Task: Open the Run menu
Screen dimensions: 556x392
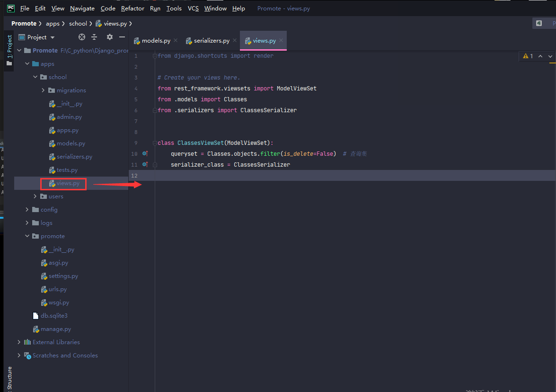Action: tap(155, 8)
